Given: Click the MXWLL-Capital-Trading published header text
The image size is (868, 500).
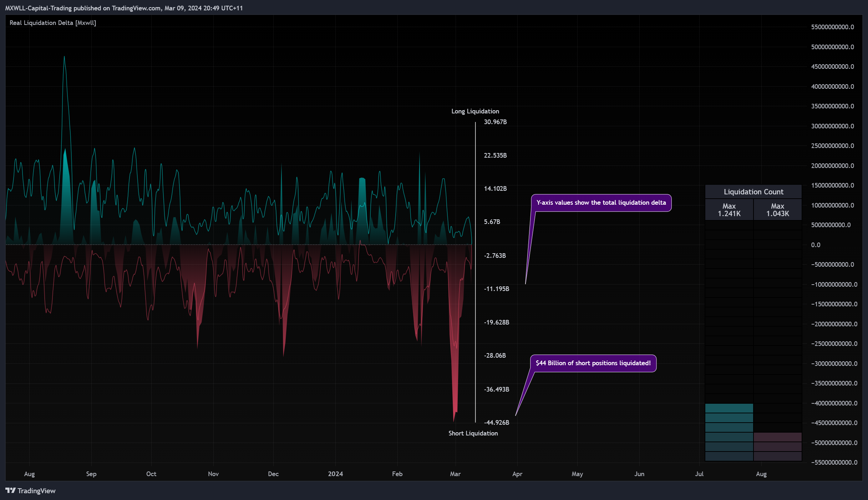Looking at the screenshot, I should [x=124, y=8].
